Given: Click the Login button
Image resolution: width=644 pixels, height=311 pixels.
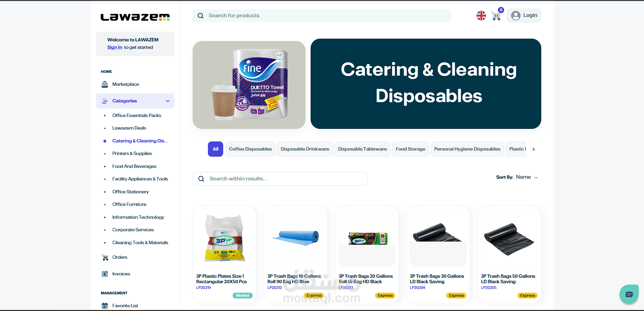Looking at the screenshot, I should tap(524, 16).
